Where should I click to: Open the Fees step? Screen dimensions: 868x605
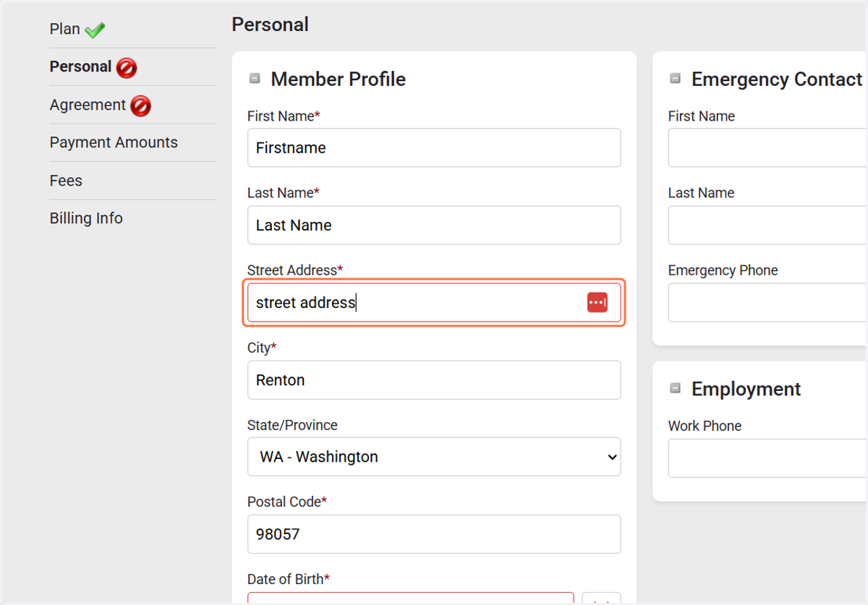click(66, 181)
